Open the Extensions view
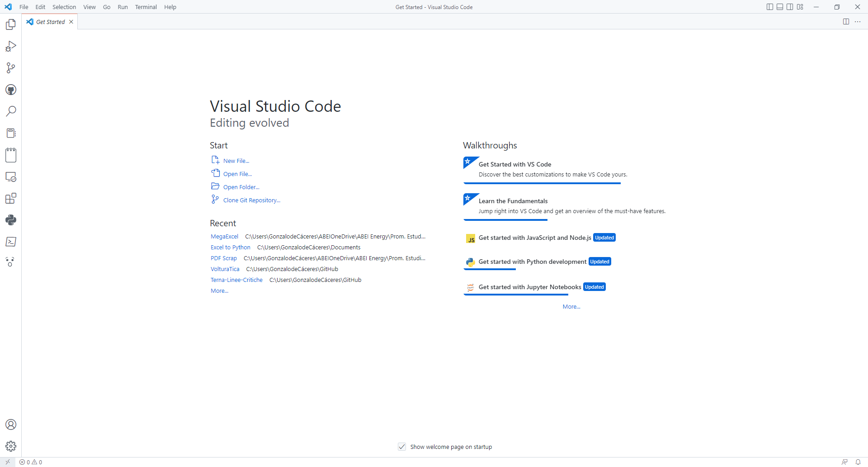 11,198
